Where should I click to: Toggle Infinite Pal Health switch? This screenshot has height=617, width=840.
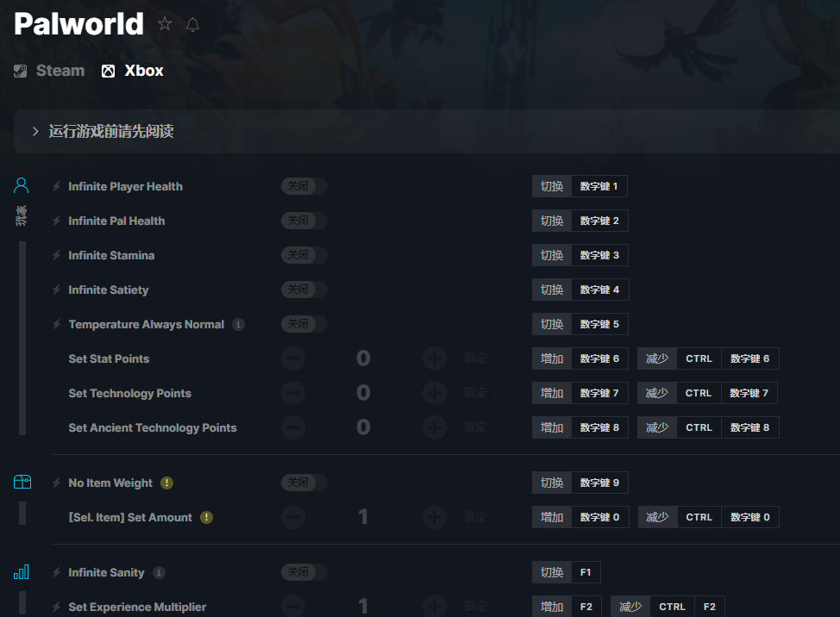click(304, 221)
